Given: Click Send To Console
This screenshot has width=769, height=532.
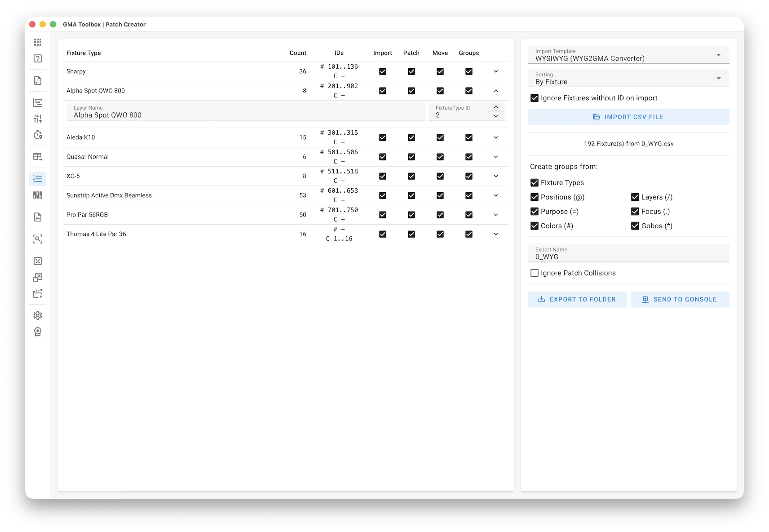Looking at the screenshot, I should (x=680, y=299).
